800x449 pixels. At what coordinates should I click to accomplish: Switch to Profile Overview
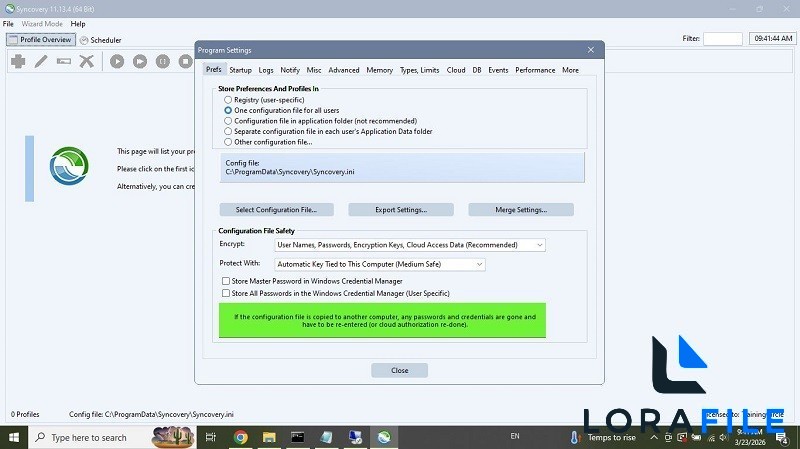tap(41, 39)
